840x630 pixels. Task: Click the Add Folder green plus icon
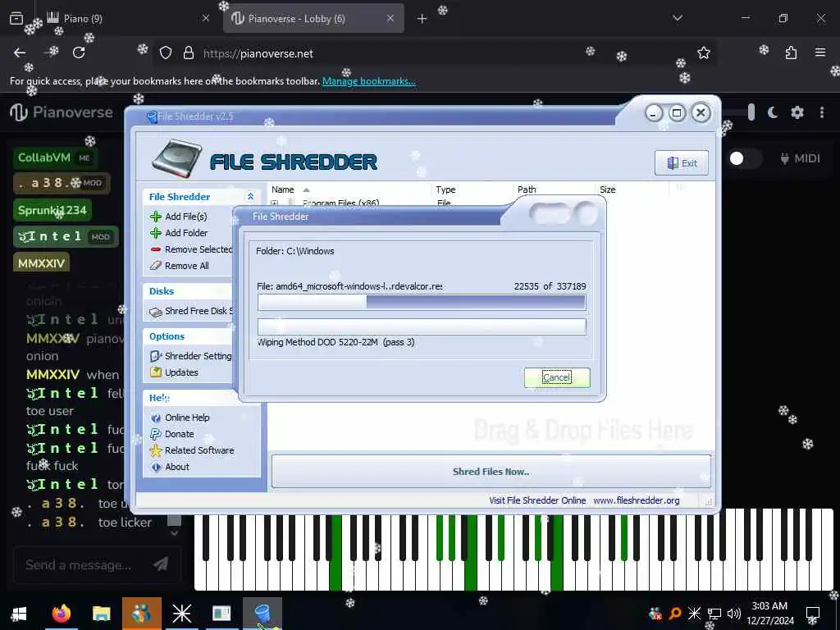155,233
